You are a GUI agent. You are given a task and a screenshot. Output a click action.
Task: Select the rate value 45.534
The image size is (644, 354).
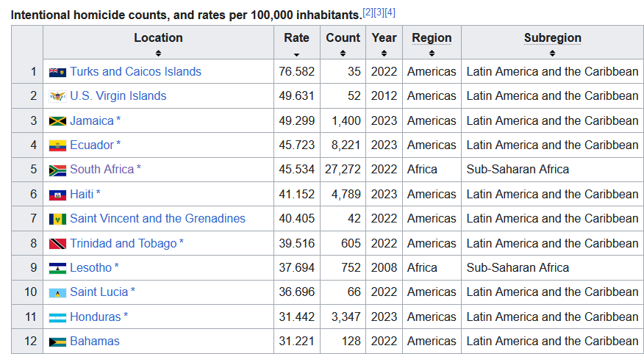(296, 170)
